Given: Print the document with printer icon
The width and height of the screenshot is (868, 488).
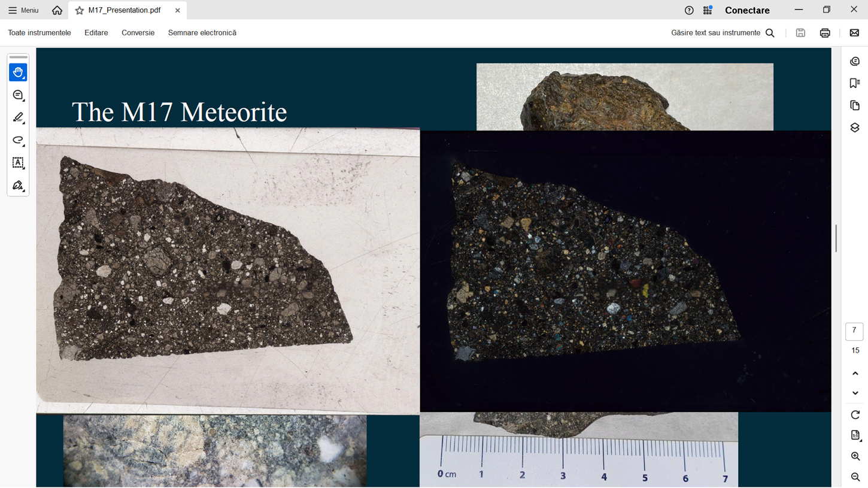Looking at the screenshot, I should tap(825, 33).
